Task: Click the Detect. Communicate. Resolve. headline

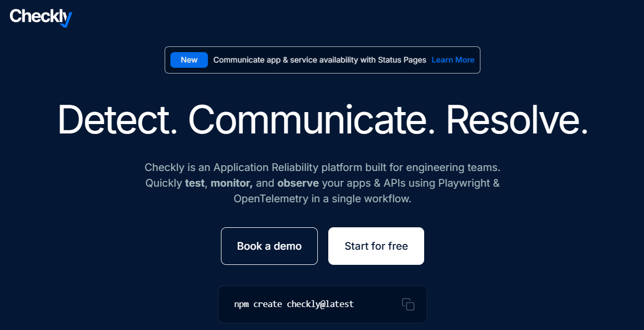Action: point(323,120)
